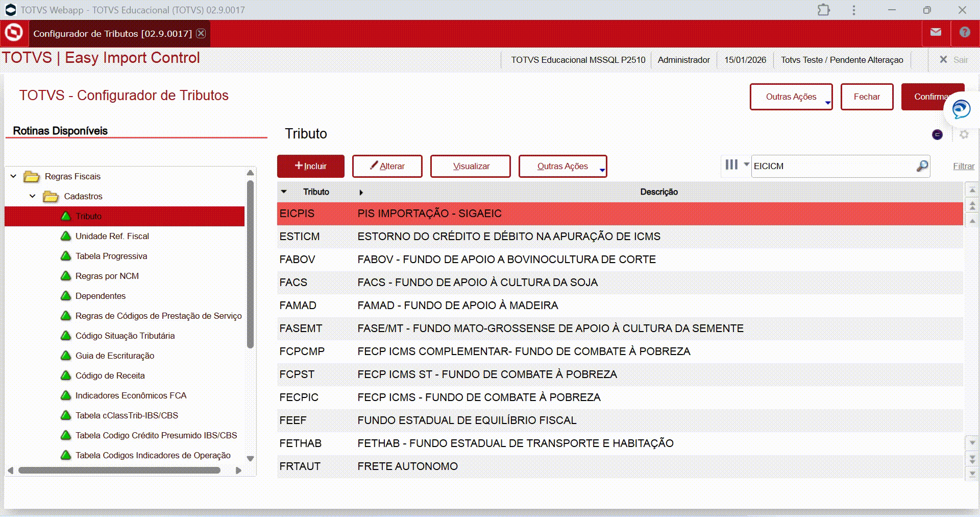Click the grid page-up double arrow
The height and width of the screenshot is (517, 980).
tap(972, 206)
